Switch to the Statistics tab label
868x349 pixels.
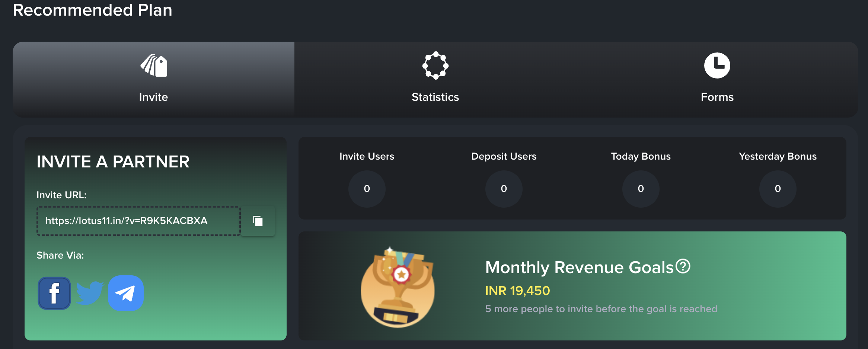pos(435,97)
